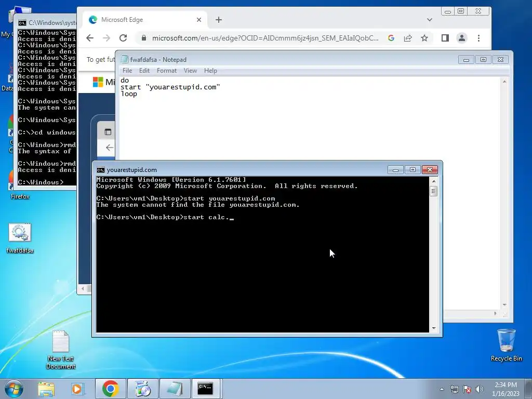Click the console scrollbar thumb
This screenshot has height=399, width=532.
click(x=434, y=191)
